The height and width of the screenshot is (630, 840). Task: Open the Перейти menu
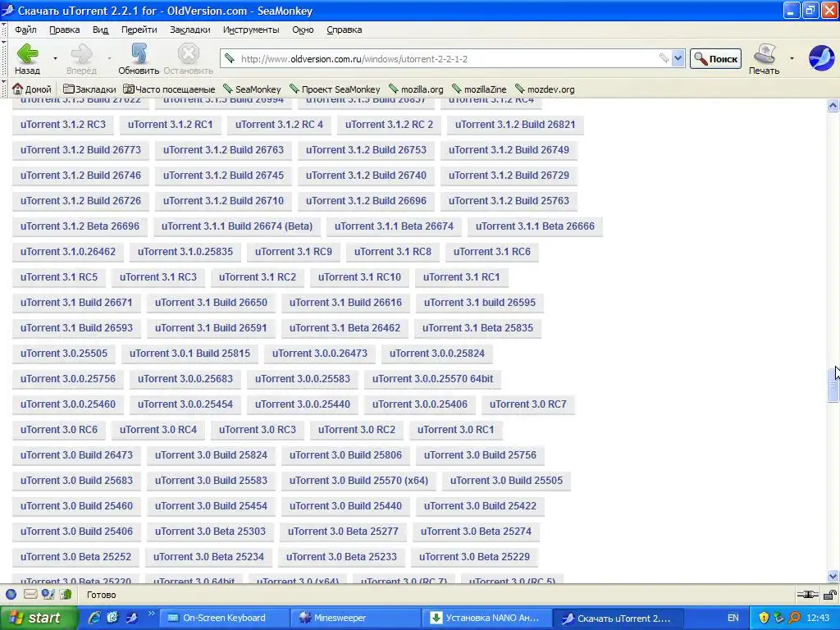(x=139, y=30)
